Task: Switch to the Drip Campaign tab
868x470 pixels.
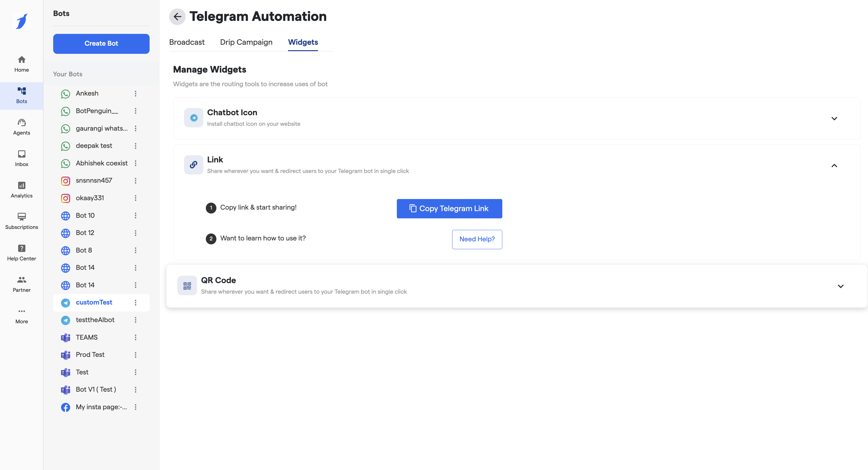Action: coord(246,42)
